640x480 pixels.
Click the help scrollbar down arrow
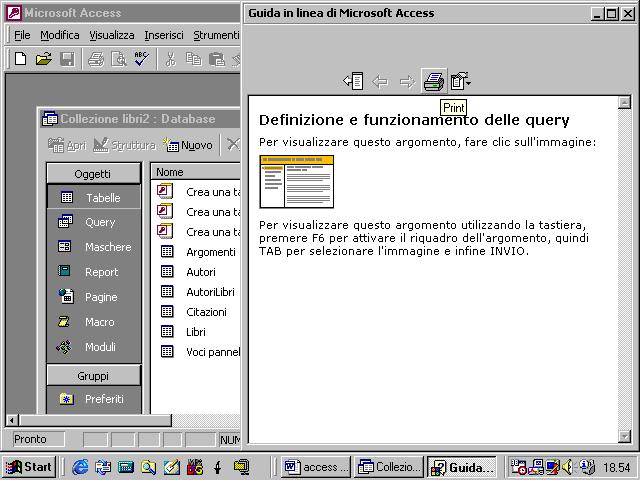pos(624,437)
